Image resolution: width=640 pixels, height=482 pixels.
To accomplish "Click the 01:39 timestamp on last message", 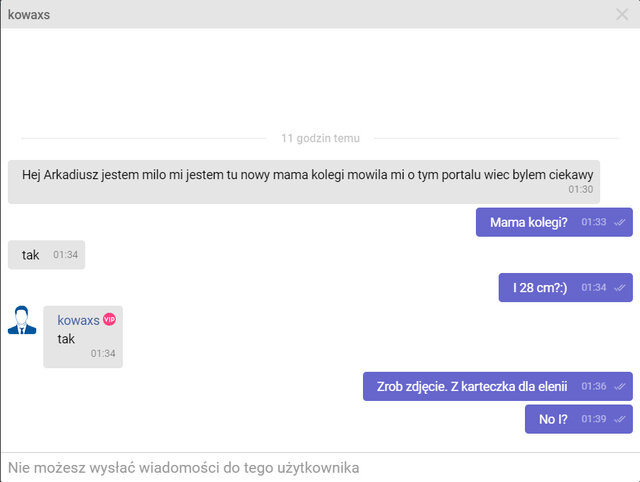I will click(593, 419).
